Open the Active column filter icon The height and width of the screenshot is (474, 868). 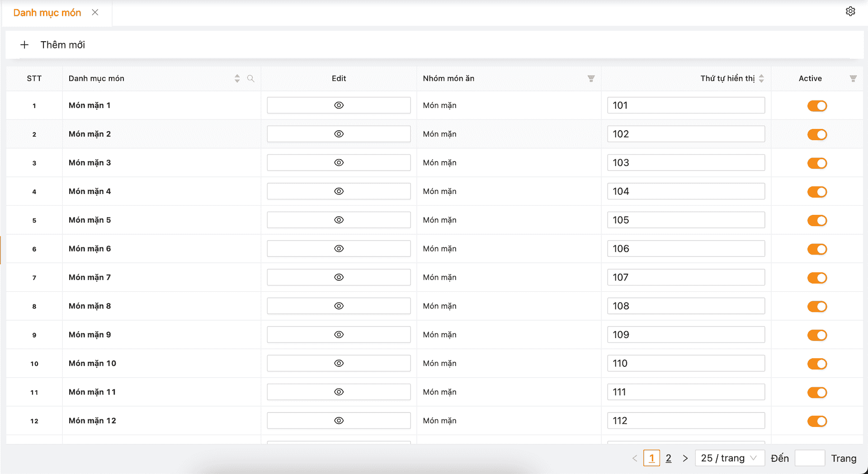coord(853,78)
